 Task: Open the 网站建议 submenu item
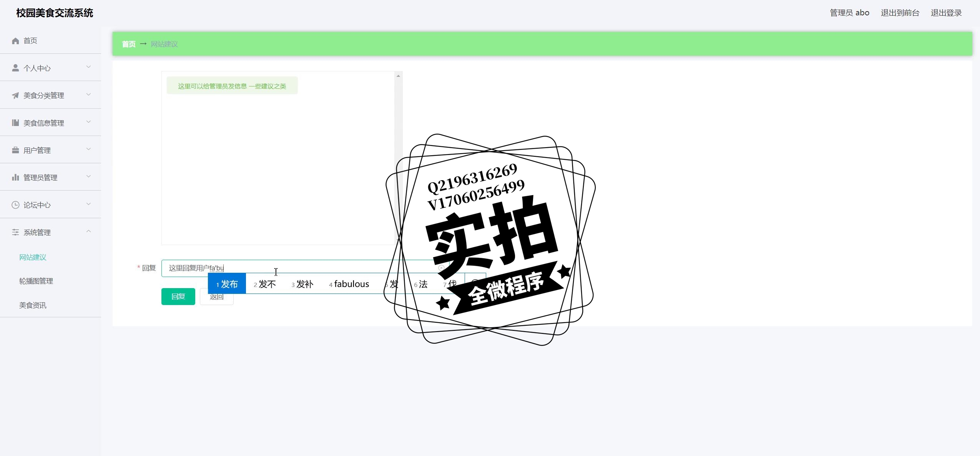point(33,257)
